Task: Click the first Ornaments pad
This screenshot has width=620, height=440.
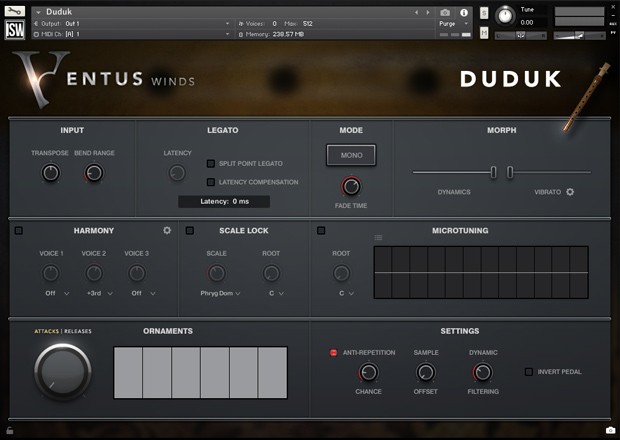Action: (x=128, y=373)
